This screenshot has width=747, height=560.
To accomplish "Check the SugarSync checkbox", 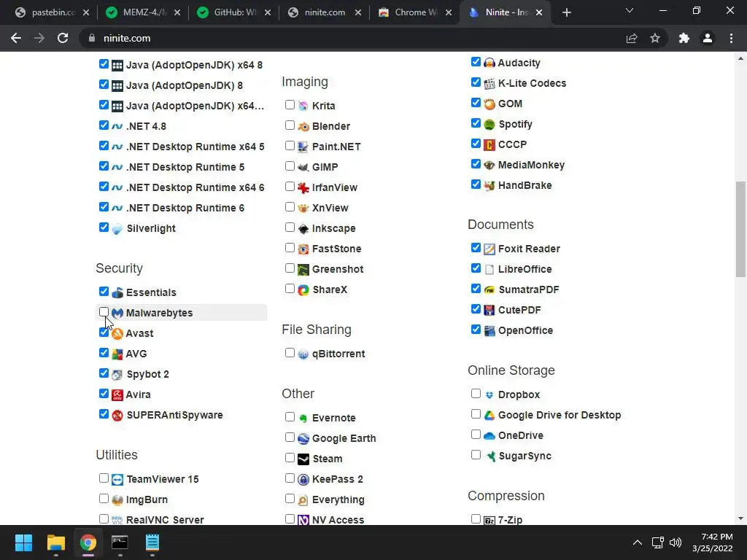I will pyautogui.click(x=476, y=455).
